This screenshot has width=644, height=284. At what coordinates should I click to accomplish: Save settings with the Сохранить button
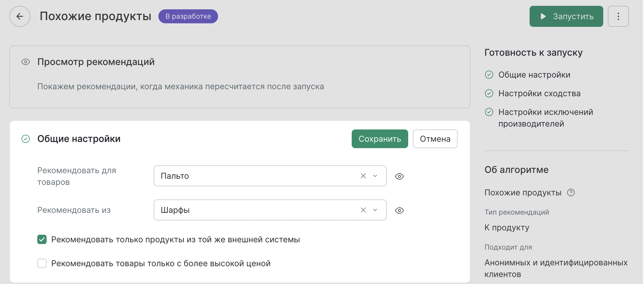pyautogui.click(x=380, y=139)
